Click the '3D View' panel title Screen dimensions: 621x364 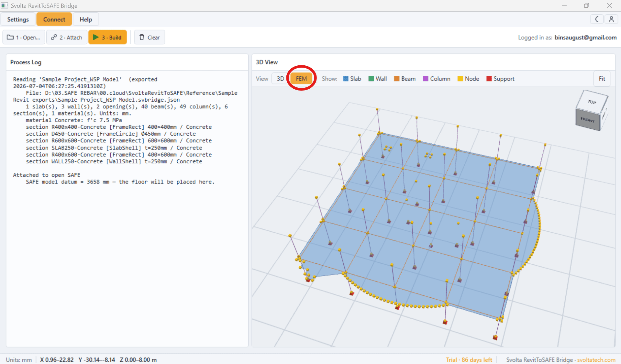point(267,62)
